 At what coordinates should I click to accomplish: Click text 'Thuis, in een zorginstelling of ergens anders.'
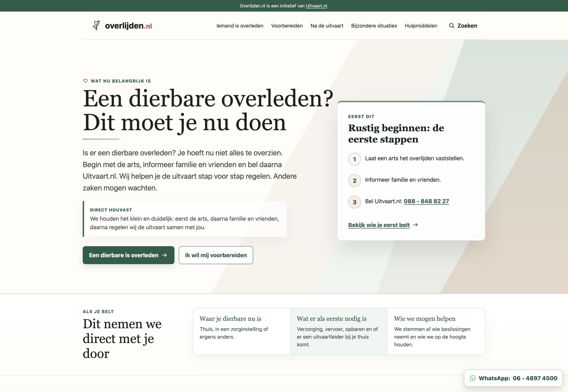point(234,333)
